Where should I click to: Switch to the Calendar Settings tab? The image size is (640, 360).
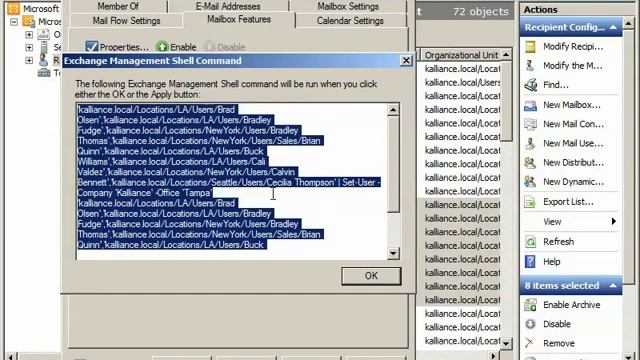point(350,20)
